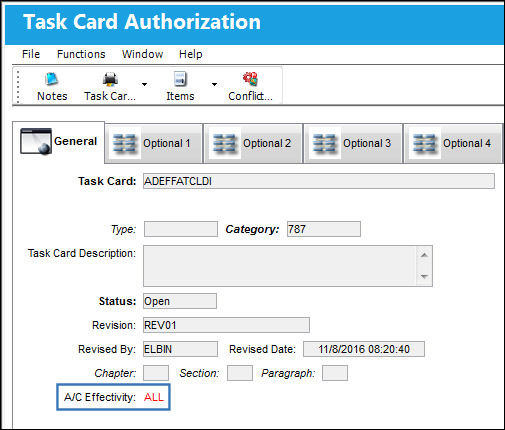505x430 pixels.
Task: Click the Task Card input field
Action: click(319, 181)
